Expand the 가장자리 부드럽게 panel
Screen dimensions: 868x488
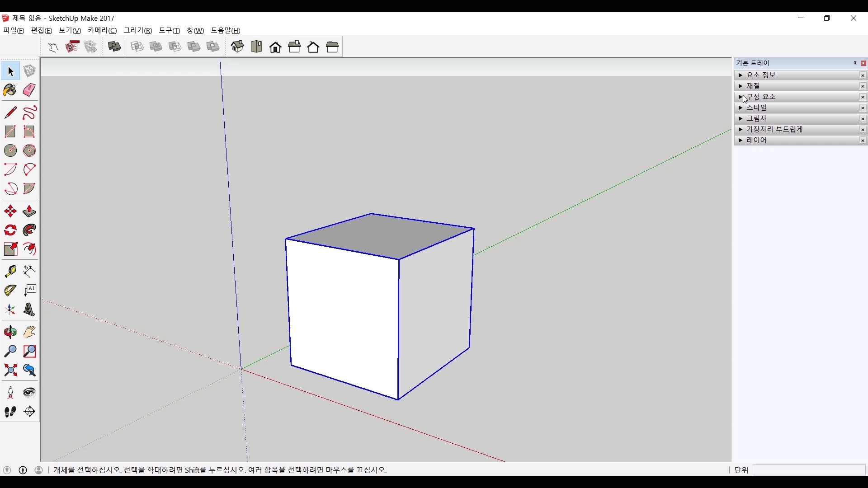coord(741,130)
